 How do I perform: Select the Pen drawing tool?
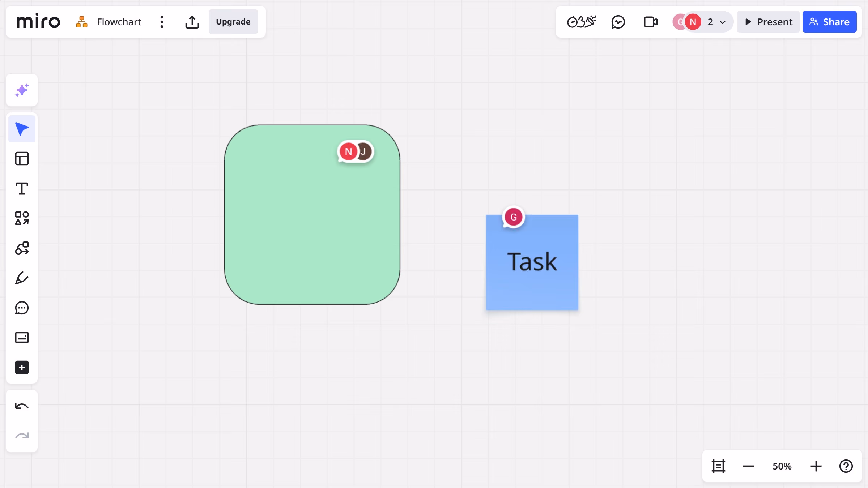click(22, 278)
